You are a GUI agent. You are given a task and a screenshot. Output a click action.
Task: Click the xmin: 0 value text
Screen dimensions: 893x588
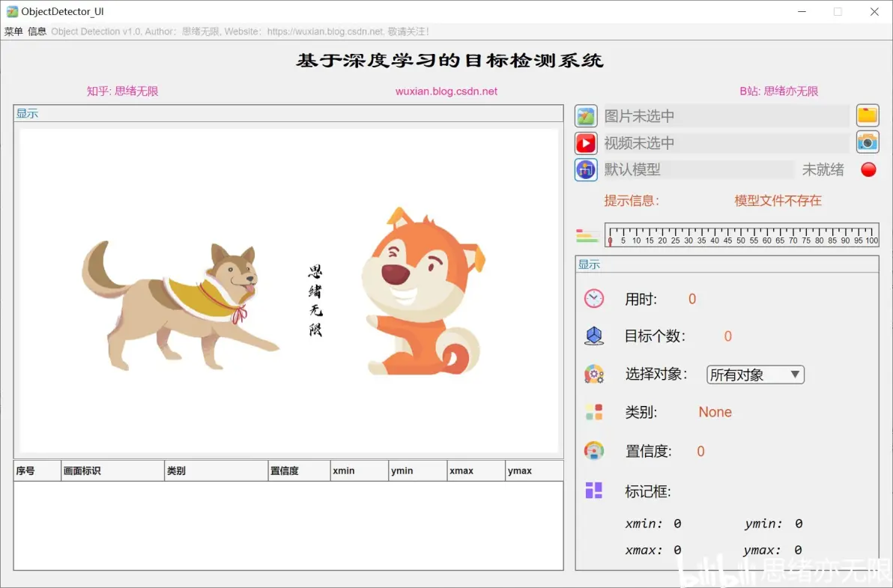653,523
